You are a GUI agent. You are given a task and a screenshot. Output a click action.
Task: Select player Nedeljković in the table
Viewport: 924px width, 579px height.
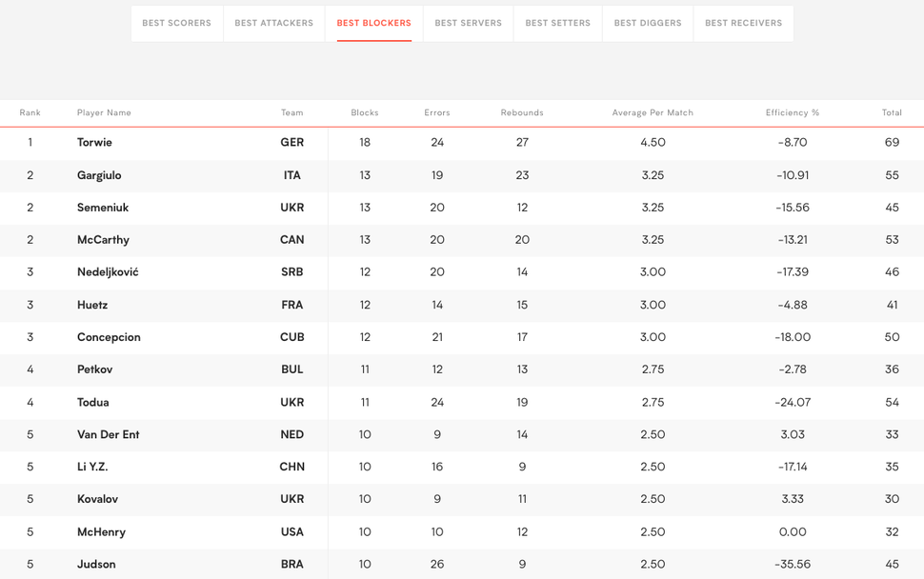click(x=108, y=272)
